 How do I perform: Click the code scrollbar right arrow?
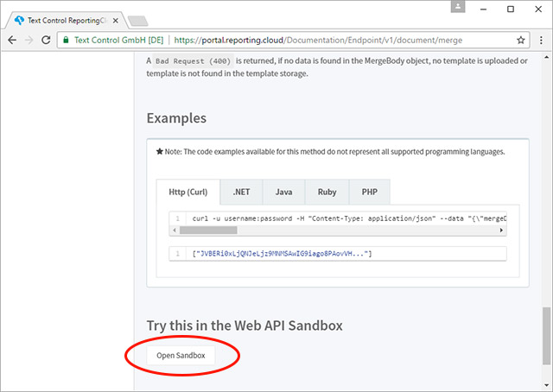coord(501,231)
